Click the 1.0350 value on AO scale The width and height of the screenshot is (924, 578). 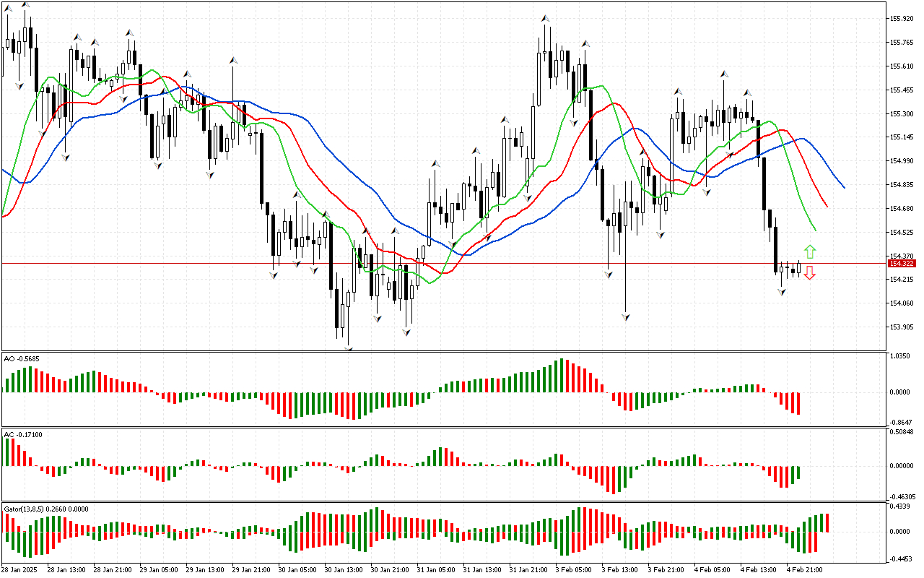[901, 357]
